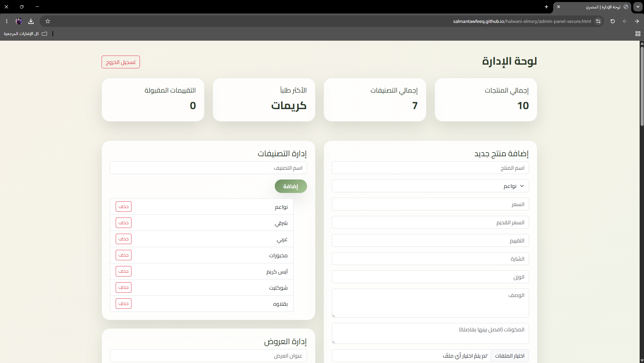
Task: Open site information icon in address bar
Action: coord(598,21)
